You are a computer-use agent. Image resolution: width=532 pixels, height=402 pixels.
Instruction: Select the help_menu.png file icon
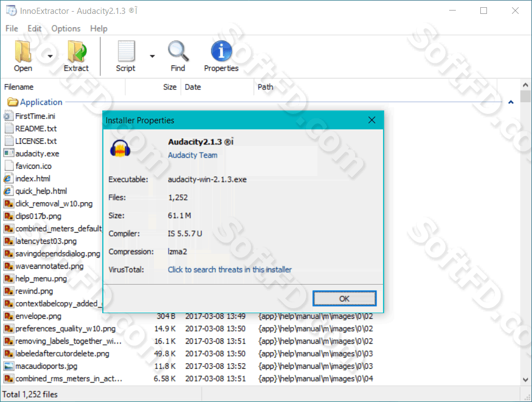(x=9, y=279)
